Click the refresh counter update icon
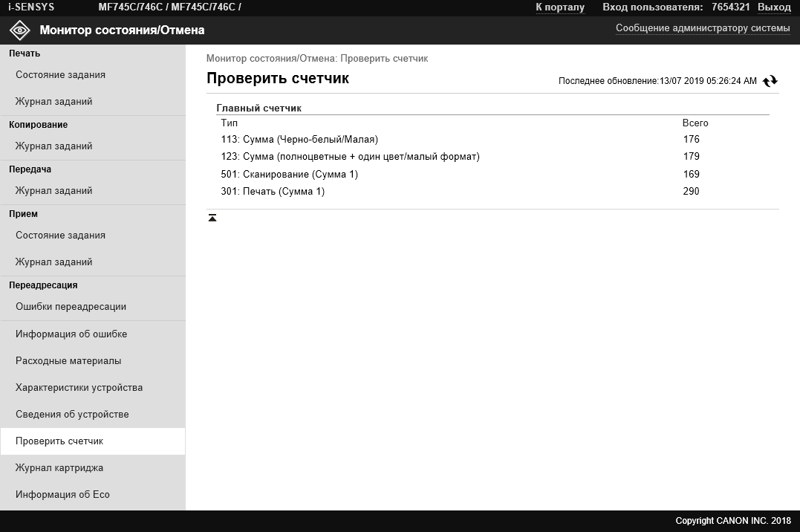 click(770, 81)
